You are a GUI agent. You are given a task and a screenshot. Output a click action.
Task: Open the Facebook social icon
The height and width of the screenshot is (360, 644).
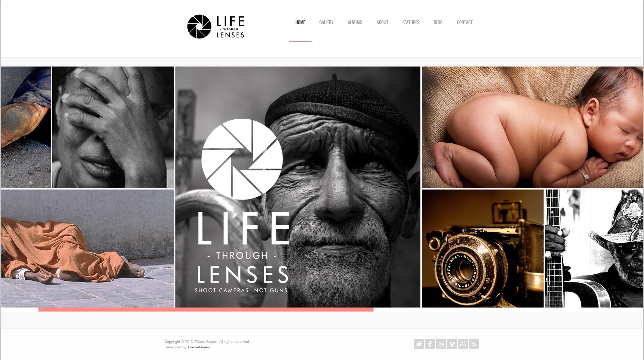(x=430, y=344)
